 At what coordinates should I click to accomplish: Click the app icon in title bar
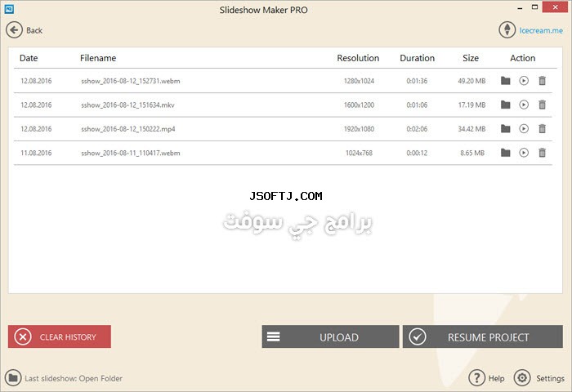pyautogui.click(x=9, y=9)
